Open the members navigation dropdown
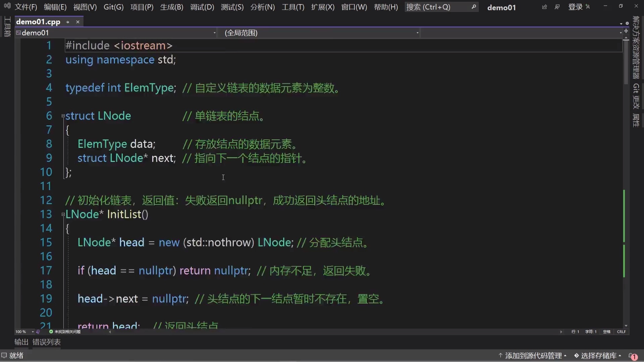Screen dimensions: 644x362 522,33
